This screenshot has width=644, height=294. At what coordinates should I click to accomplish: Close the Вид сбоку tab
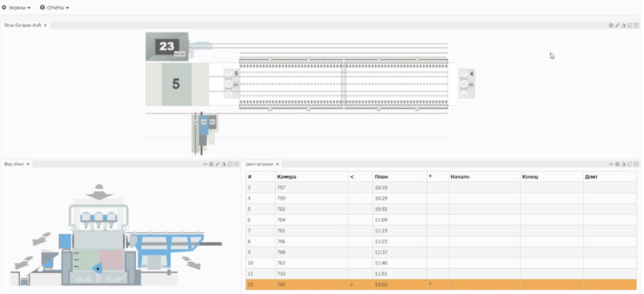point(28,164)
